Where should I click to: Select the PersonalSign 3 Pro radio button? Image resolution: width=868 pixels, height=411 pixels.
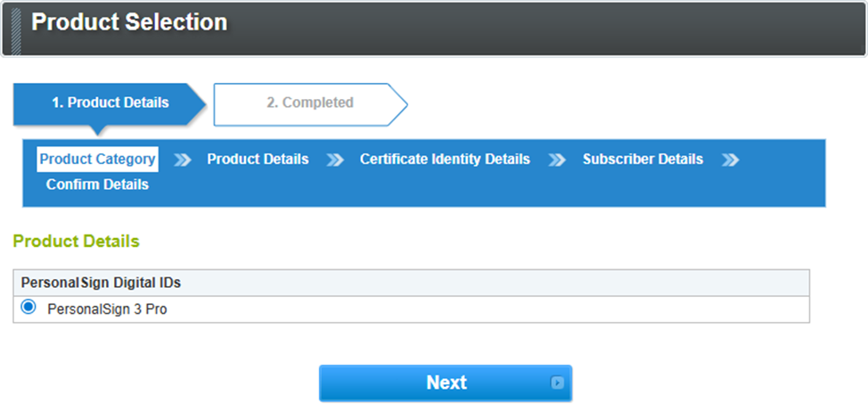(x=29, y=308)
